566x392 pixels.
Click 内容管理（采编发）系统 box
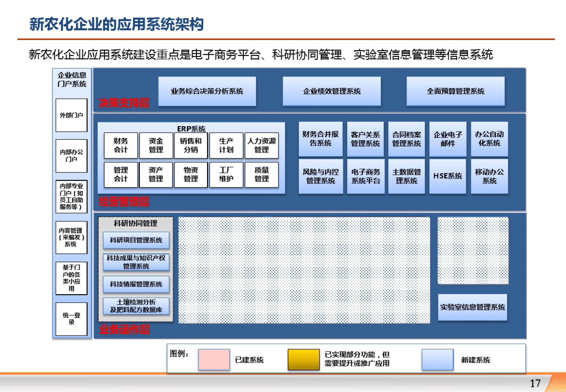pyautogui.click(x=72, y=237)
